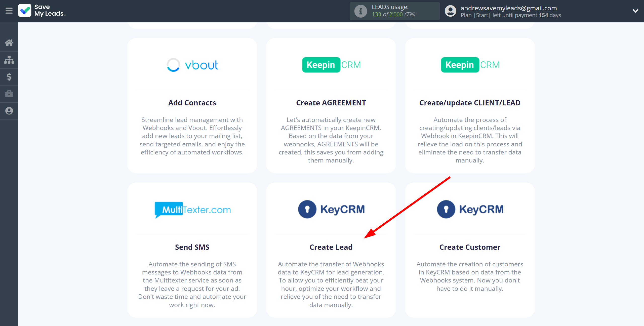Click the Create/update CLIENT/LEAD title

pos(470,103)
